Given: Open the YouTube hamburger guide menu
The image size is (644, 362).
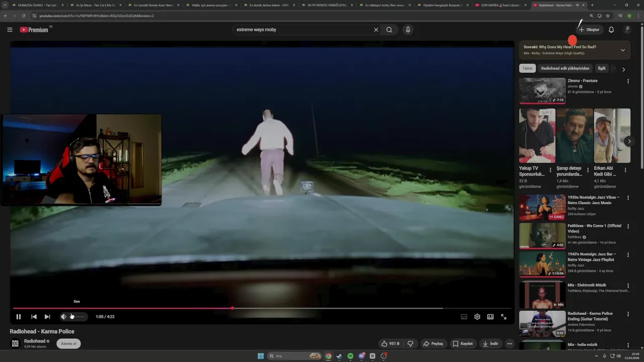Looking at the screenshot, I should pos(10,30).
